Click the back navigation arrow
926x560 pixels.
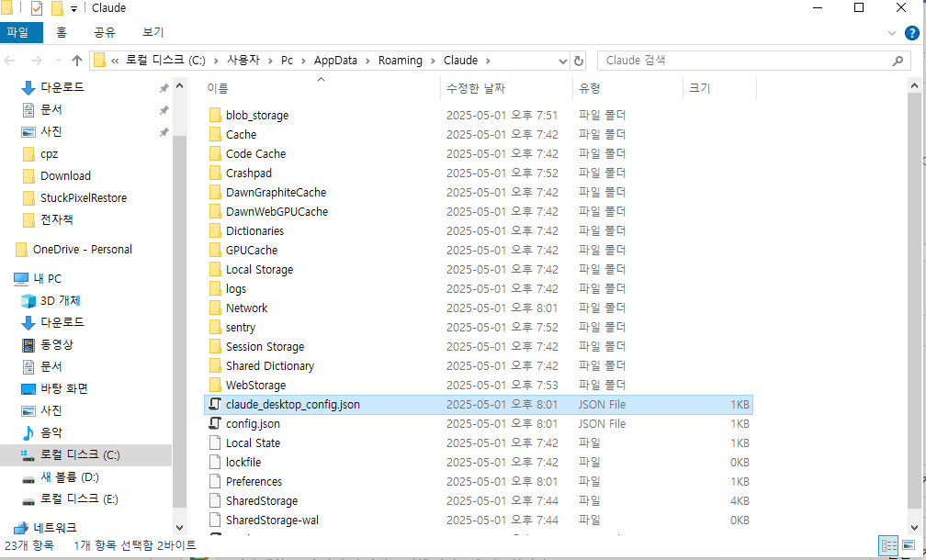(9, 61)
